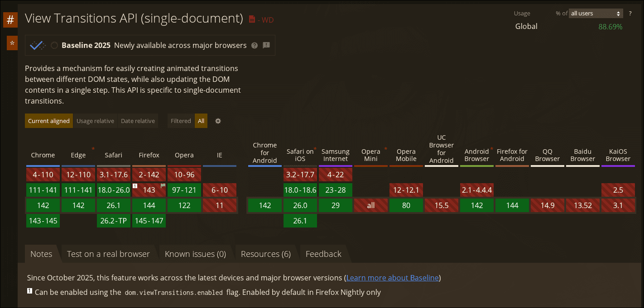Open the Known issues (0) tab

[x=195, y=254]
